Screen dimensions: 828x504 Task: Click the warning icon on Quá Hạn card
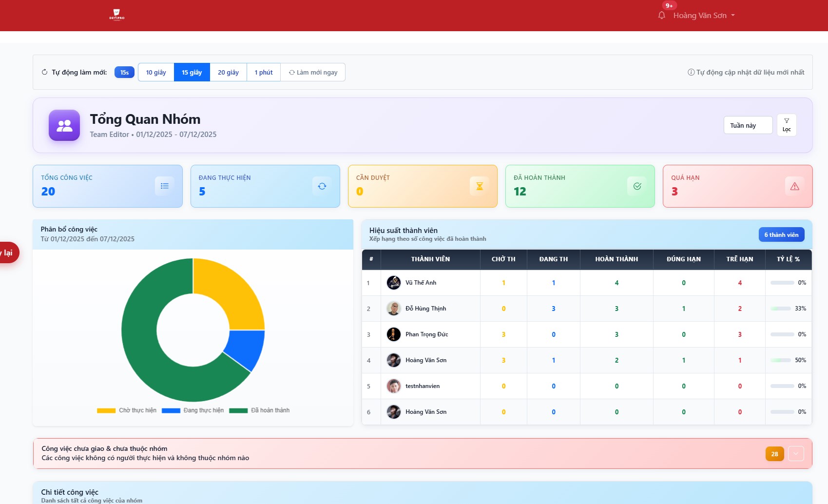(x=794, y=186)
